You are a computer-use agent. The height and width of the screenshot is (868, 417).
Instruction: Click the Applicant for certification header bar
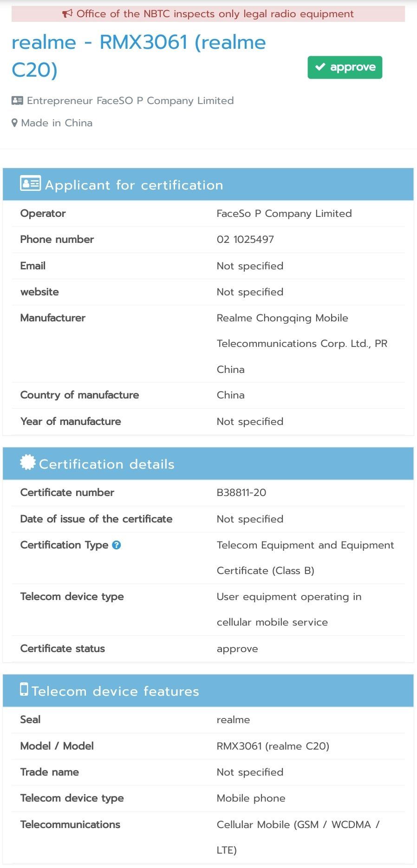click(x=208, y=183)
